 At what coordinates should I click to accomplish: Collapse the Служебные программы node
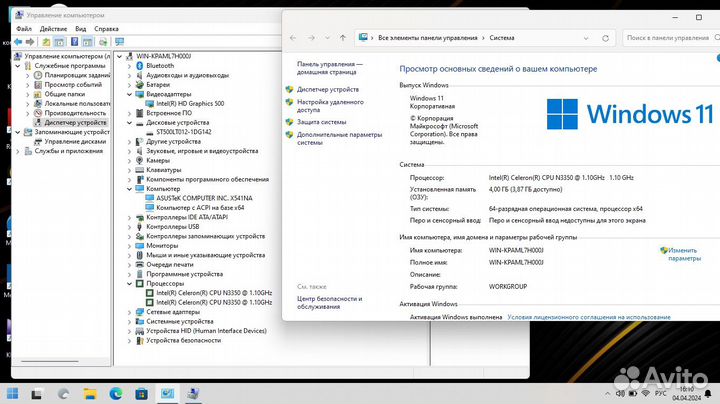[18, 66]
